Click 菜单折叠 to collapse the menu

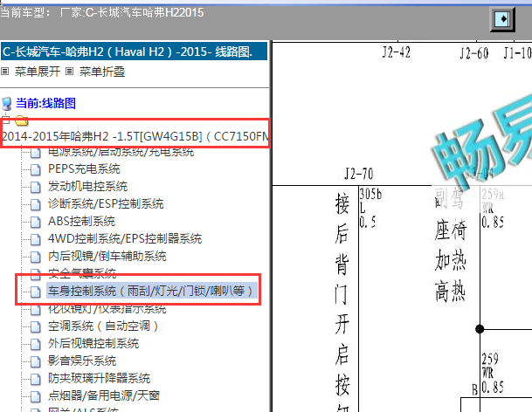(x=102, y=72)
